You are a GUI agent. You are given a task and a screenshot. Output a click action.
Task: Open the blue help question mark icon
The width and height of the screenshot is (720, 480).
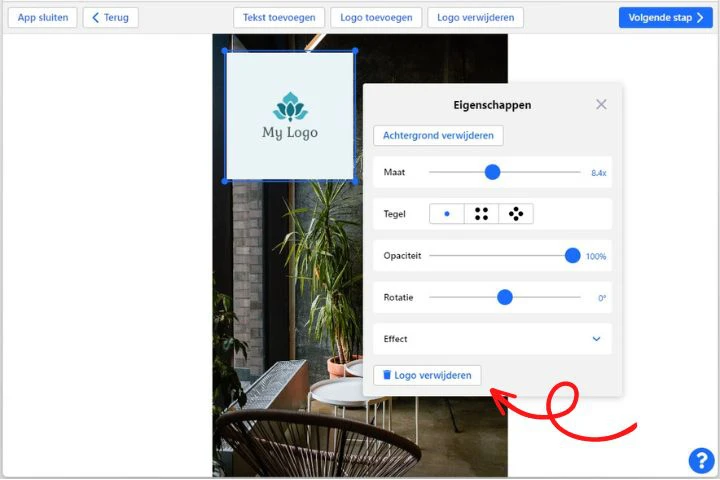pos(701,460)
